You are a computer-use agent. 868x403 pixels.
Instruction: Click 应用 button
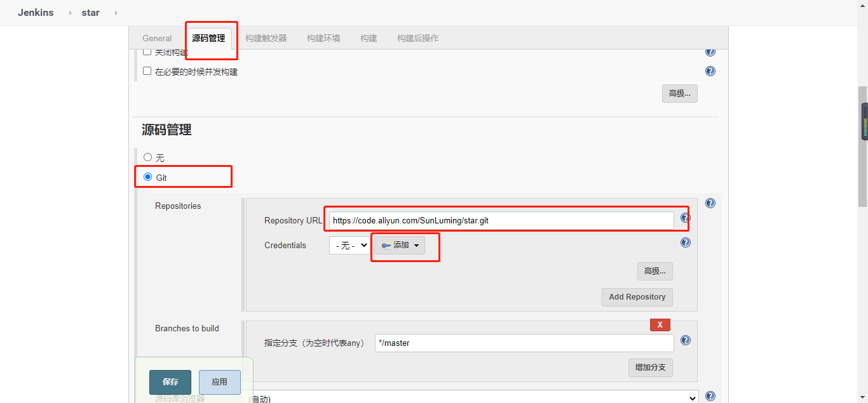point(220,382)
